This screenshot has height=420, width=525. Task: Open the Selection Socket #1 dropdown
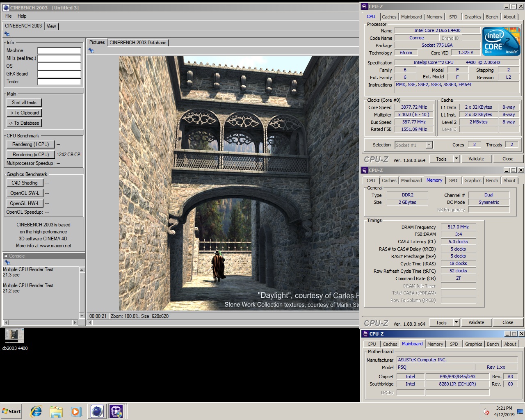tap(413, 145)
